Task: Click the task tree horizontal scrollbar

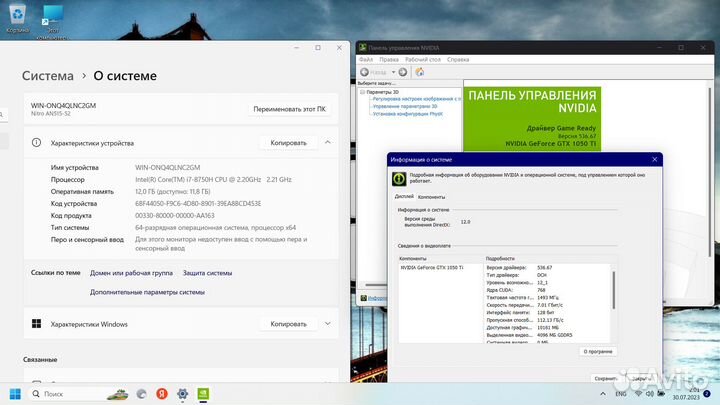Action: coord(375,285)
